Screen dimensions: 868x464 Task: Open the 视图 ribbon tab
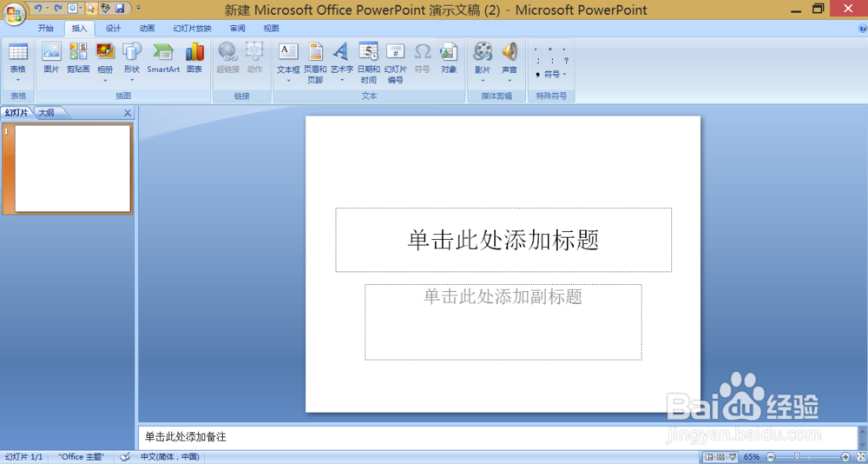pos(271,29)
